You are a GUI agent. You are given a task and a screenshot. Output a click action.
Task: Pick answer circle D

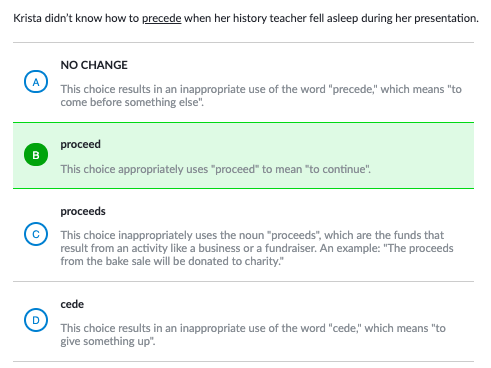pos(36,320)
